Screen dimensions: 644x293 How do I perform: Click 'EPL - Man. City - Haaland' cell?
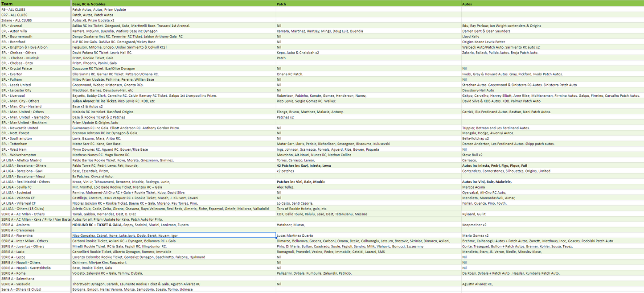(x=36, y=106)
